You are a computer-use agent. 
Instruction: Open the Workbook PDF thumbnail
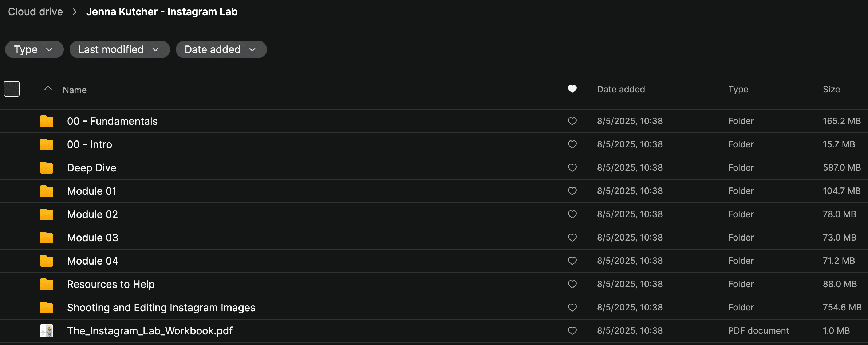(46, 331)
